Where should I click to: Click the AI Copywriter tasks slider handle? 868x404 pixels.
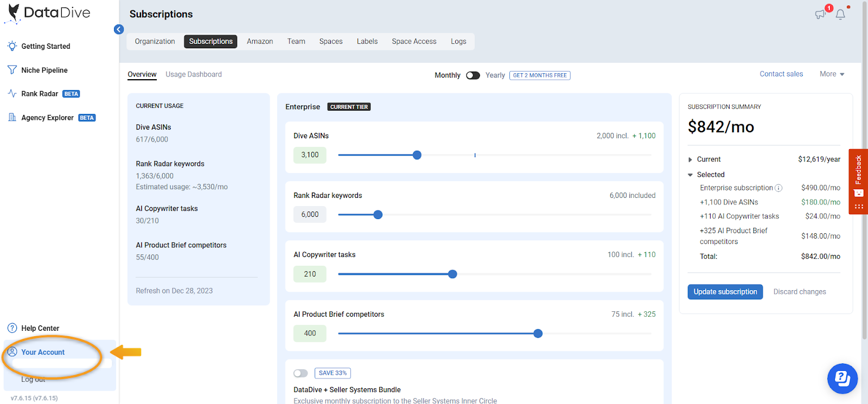[x=452, y=274]
